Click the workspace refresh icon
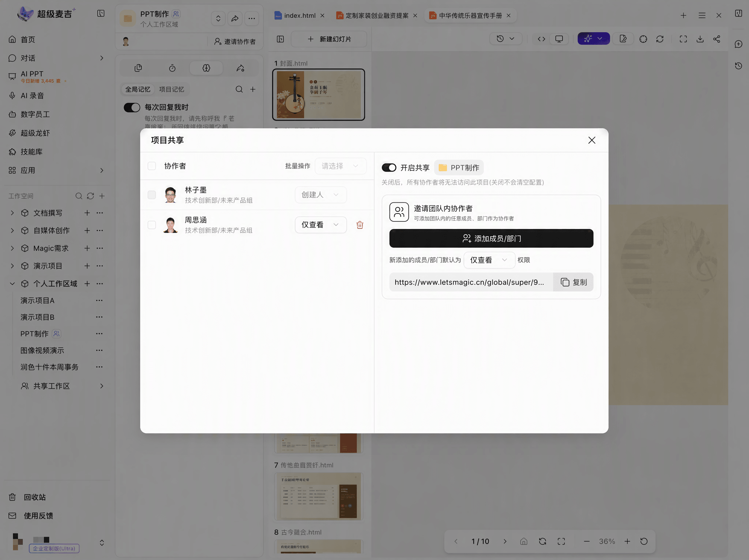This screenshot has height=560, width=749. pos(91,196)
